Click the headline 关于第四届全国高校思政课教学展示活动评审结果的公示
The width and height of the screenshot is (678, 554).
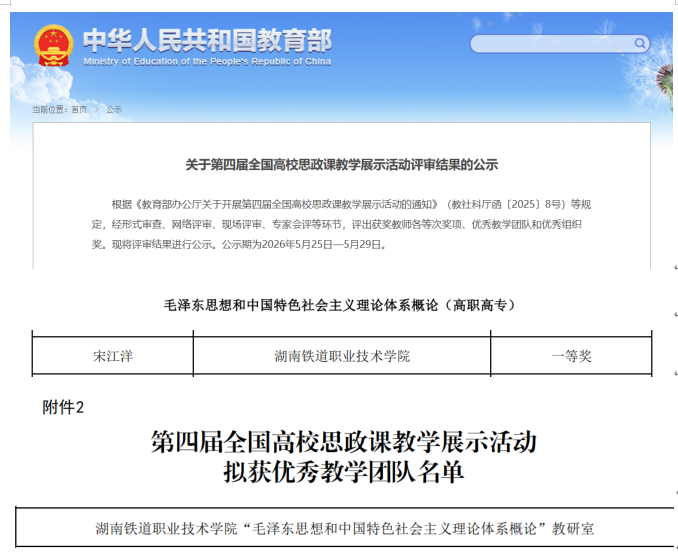[x=342, y=165]
